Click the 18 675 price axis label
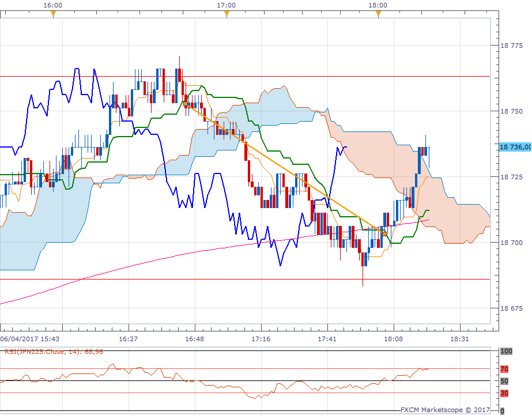The image size is (532, 415). [x=512, y=308]
